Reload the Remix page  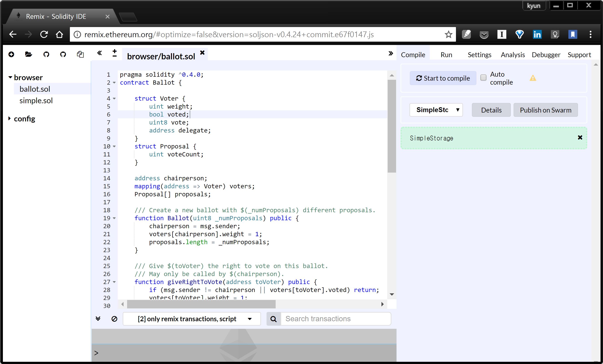coord(44,35)
